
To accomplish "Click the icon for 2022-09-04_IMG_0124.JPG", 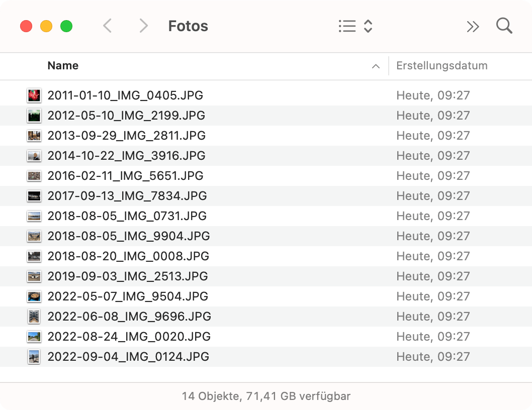I will [x=34, y=357].
